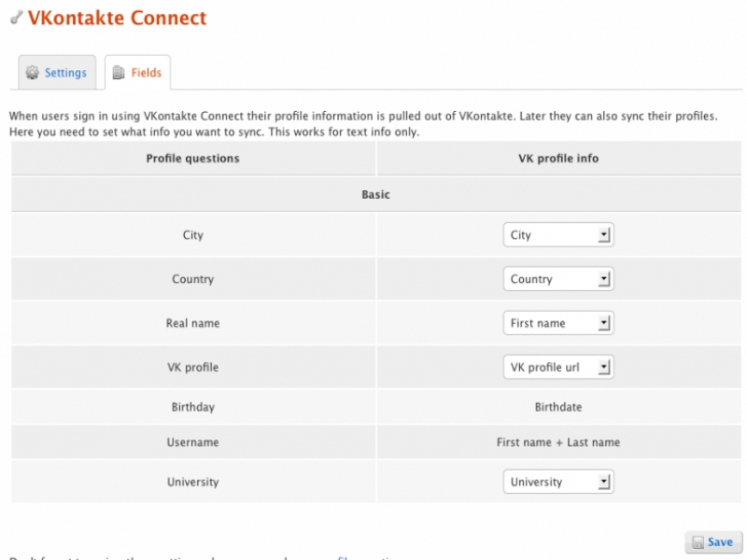The image size is (747, 560).
Task: Click the First name + Last name text
Action: coord(558,442)
